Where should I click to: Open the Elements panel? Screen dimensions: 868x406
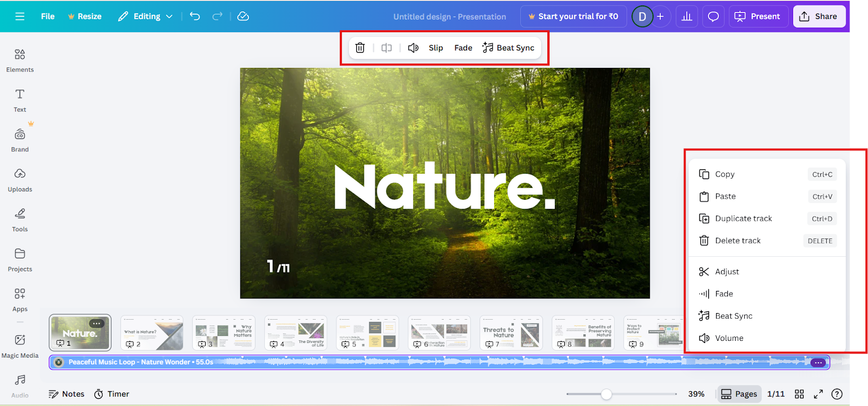click(20, 60)
